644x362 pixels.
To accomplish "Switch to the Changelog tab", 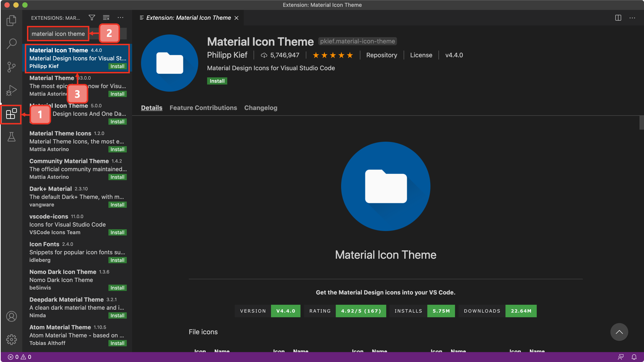I will click(261, 108).
